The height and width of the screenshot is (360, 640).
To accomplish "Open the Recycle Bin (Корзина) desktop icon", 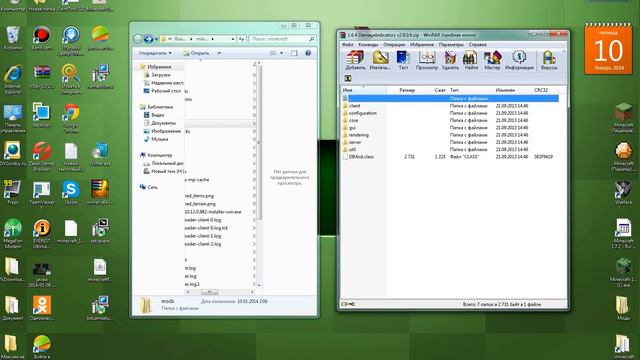I will pyautogui.click(x=13, y=38).
